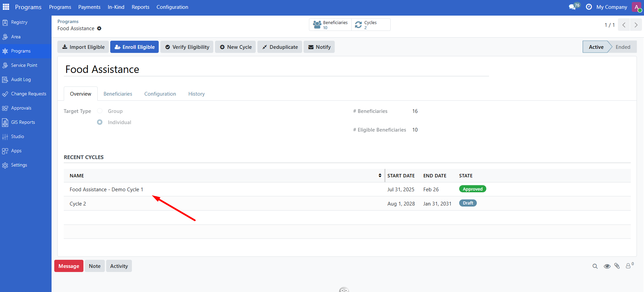Open Food Assistance - Demo Cycle 1 row
The image size is (644, 292).
point(106,190)
